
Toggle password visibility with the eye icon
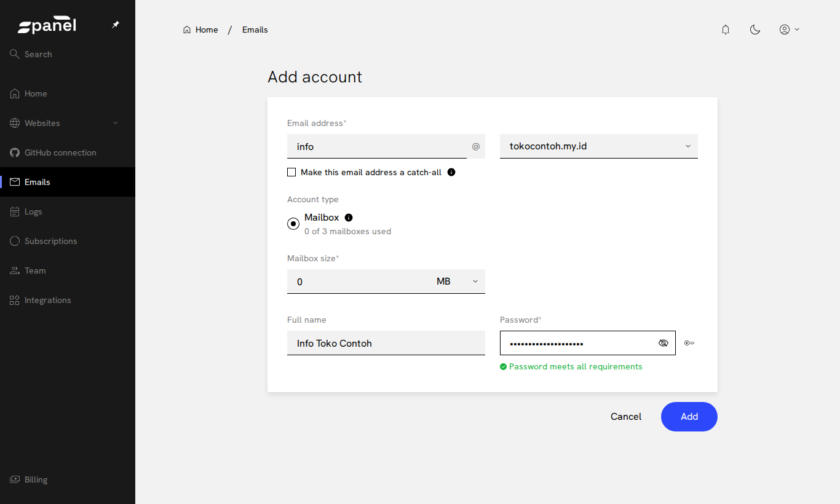[663, 343]
